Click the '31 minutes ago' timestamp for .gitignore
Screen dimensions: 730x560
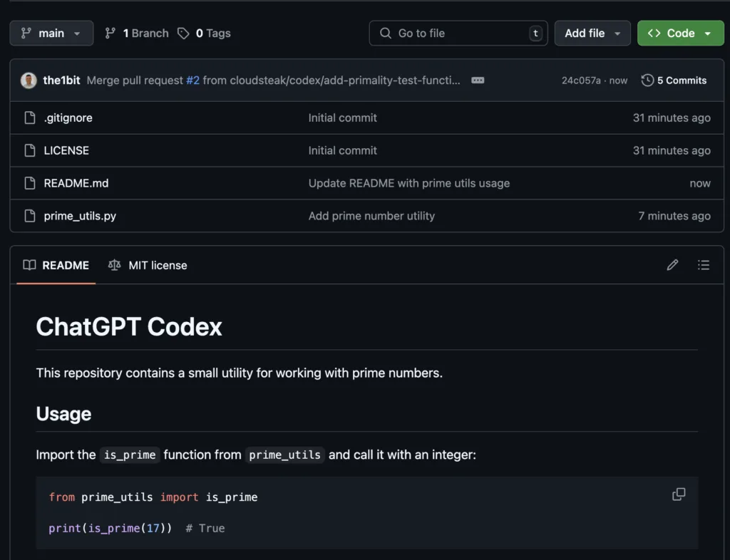click(x=672, y=118)
